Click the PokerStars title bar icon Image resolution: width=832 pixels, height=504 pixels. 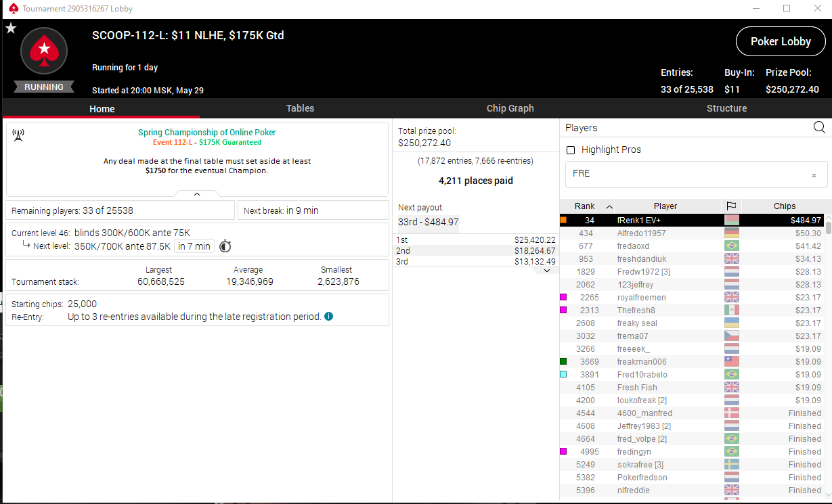coord(13,8)
